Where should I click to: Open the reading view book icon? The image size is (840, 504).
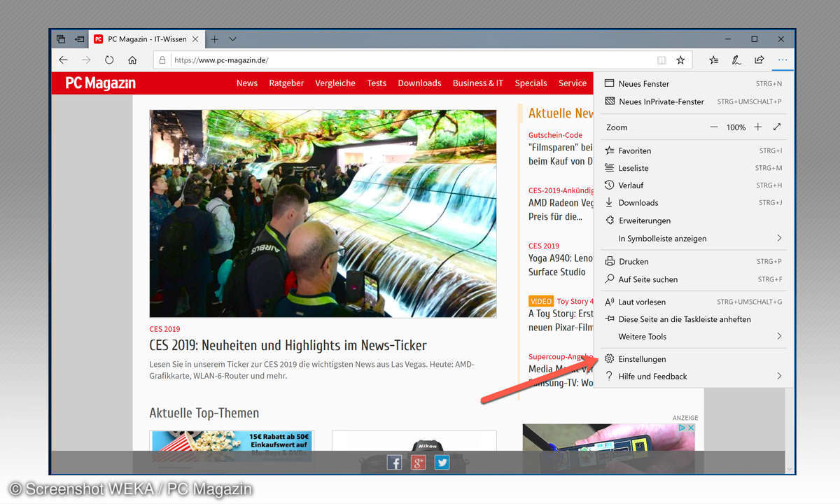point(661,60)
